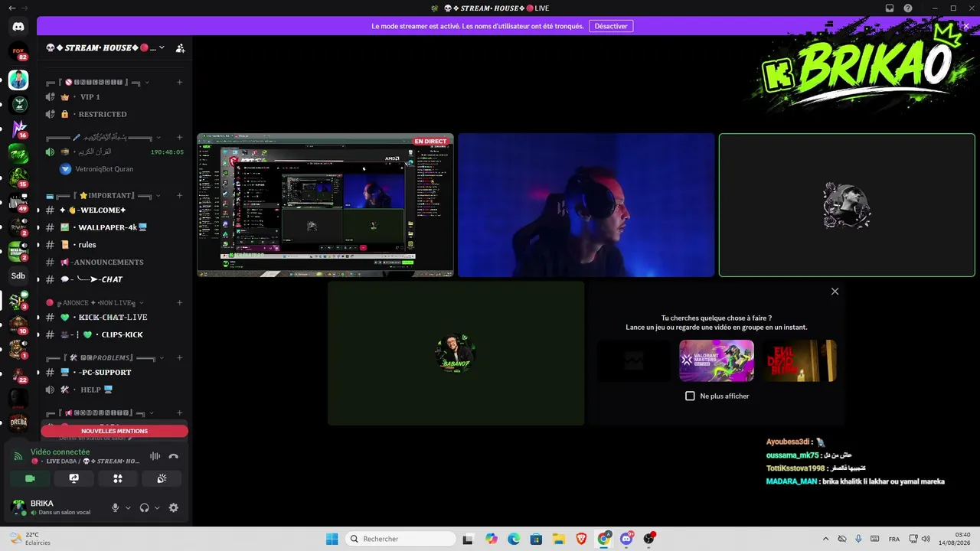Add a channel to IMPORTANT category
Screen dimensions: 980x551
point(180,195)
